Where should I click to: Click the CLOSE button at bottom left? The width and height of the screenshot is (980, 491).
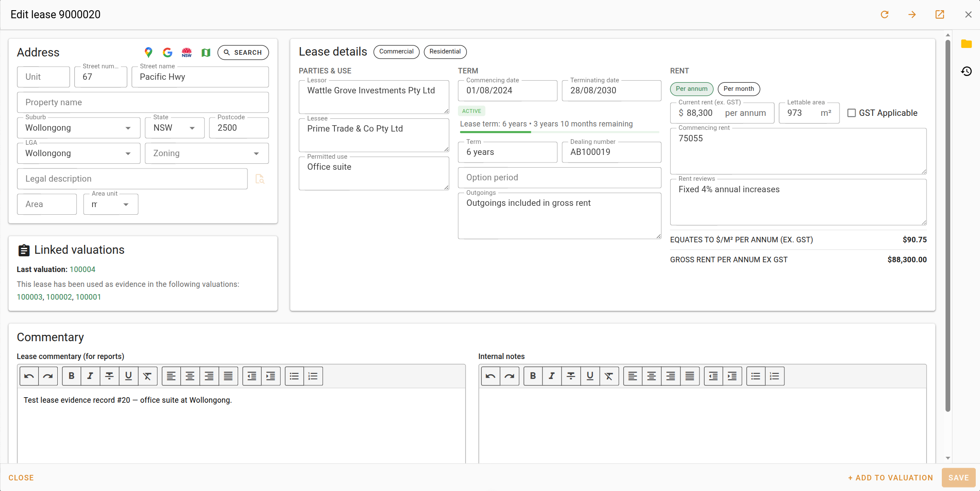[x=21, y=477]
